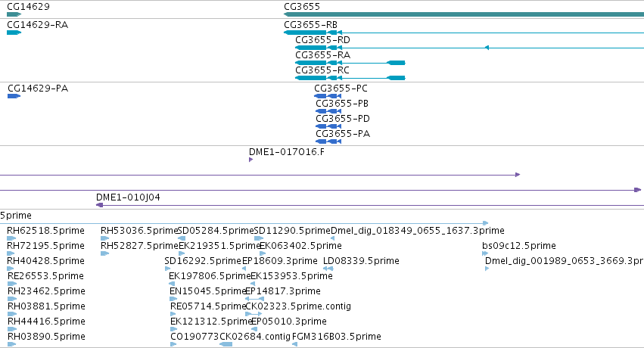Select the RH23462.5prime EST arrow
This screenshot has height=348, width=644.
coord(11,299)
